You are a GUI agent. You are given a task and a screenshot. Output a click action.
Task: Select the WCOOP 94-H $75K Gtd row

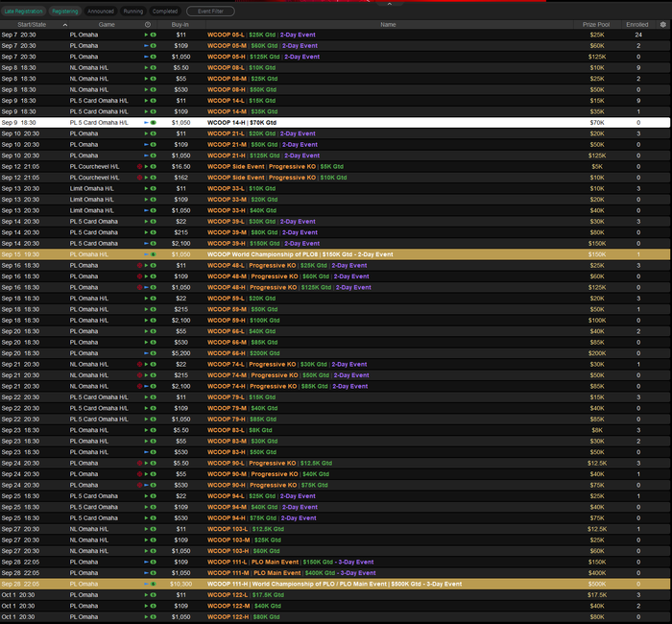(335, 518)
